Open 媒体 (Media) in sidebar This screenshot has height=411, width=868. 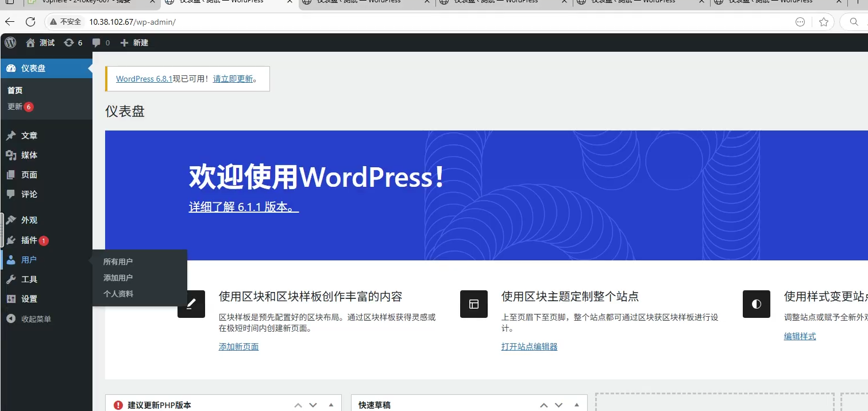coord(46,155)
